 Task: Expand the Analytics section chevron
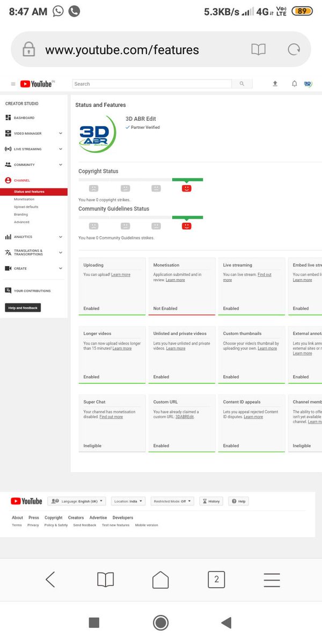61,237
